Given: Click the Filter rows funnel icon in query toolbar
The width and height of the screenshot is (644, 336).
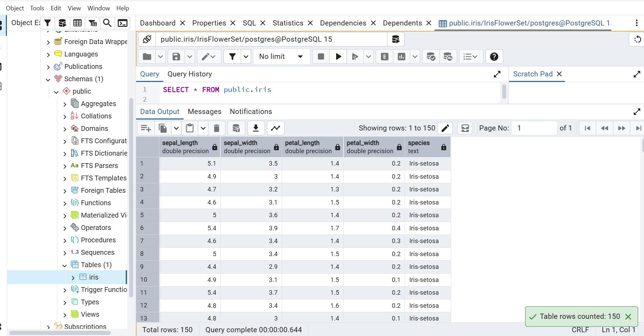Looking at the screenshot, I should pos(232,56).
